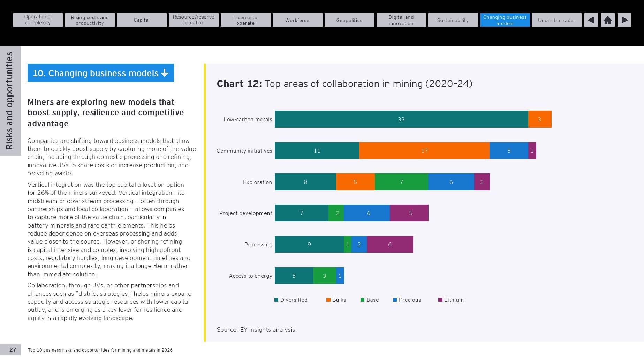Switch to Rising costs and productivity tab
This screenshot has width=644, height=362.
(90, 20)
